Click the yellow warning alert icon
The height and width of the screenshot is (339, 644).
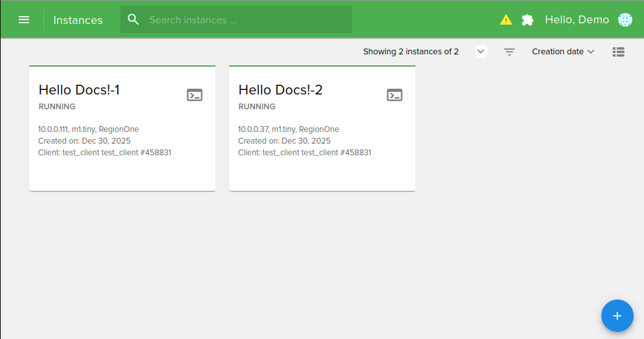pyautogui.click(x=506, y=19)
